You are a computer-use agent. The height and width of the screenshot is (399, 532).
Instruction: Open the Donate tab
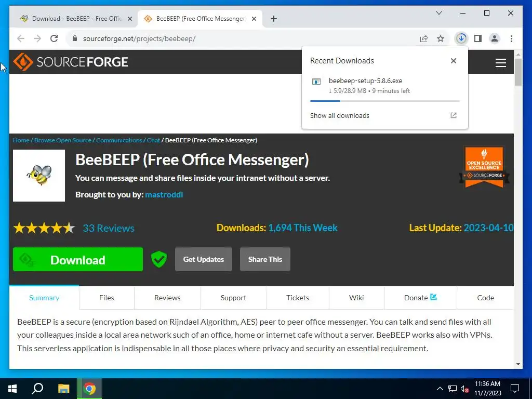[x=420, y=298]
